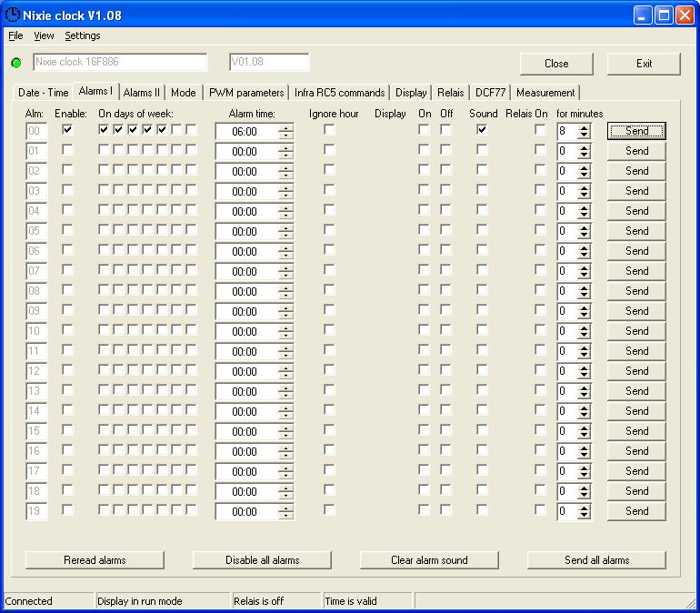The image size is (700, 613).
Task: Minimize the Nixie clock window
Action: click(642, 15)
